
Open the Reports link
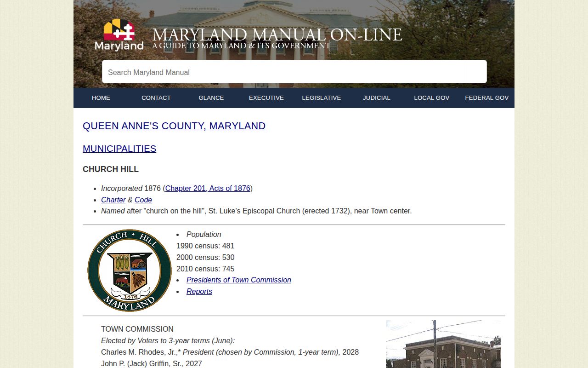[199, 292]
